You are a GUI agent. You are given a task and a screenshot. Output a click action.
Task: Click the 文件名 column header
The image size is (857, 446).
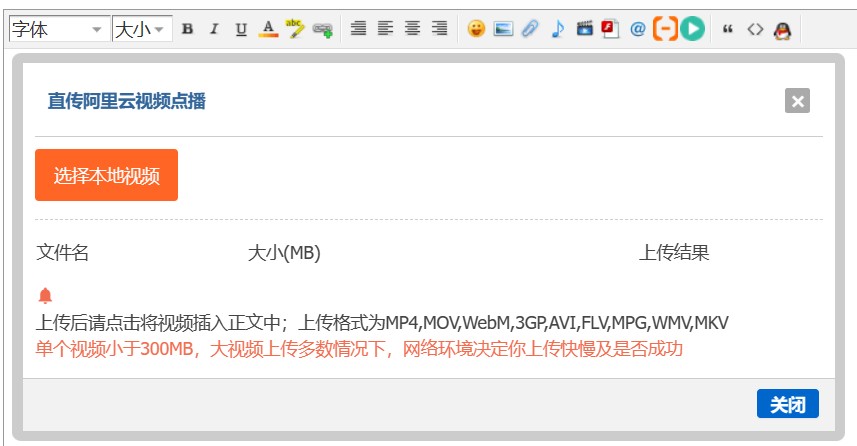(x=62, y=253)
